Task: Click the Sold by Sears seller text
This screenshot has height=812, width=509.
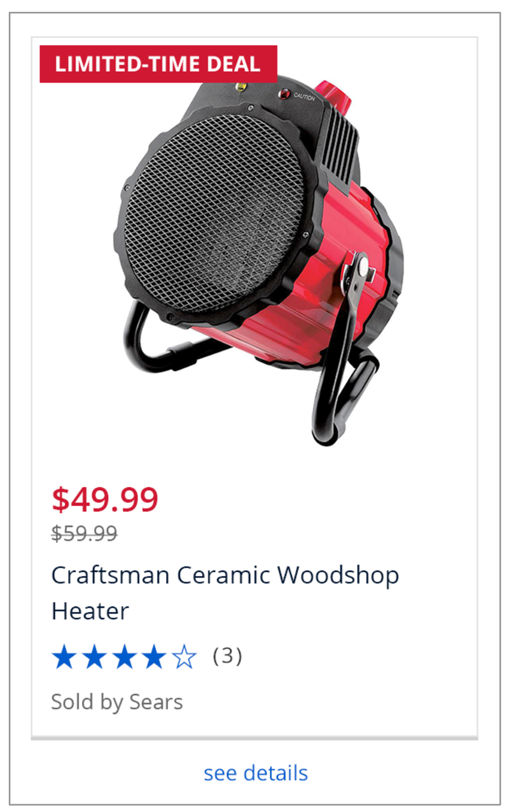Action: tap(117, 702)
